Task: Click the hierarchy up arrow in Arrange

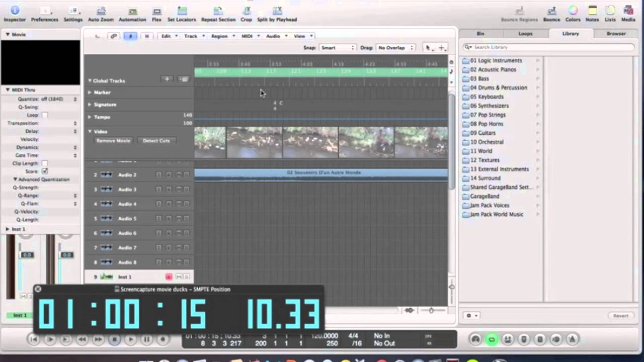Action: coord(98,36)
